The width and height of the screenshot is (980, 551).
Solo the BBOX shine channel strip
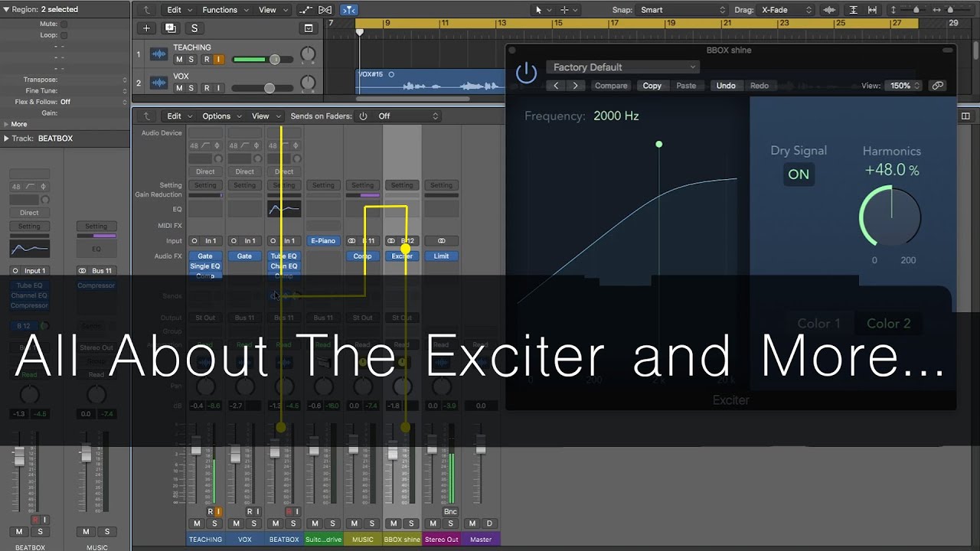(x=411, y=523)
